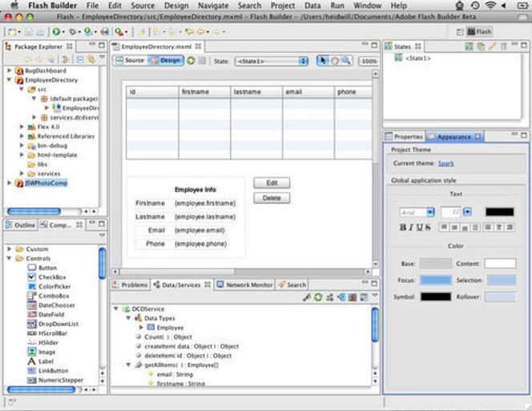Select the hand Pan Mode tool

point(334,61)
